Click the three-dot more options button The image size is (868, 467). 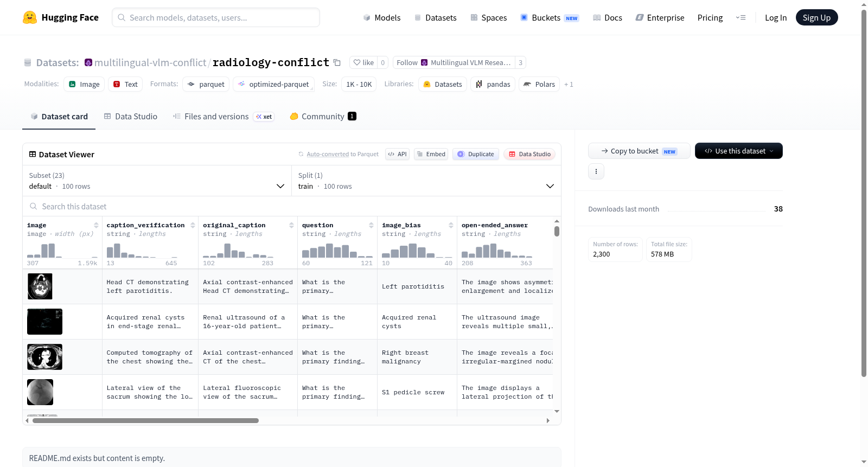tap(596, 171)
